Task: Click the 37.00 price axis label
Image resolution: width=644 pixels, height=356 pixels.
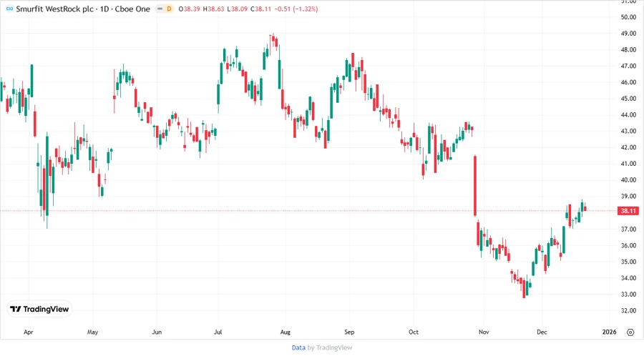Action: [628, 229]
